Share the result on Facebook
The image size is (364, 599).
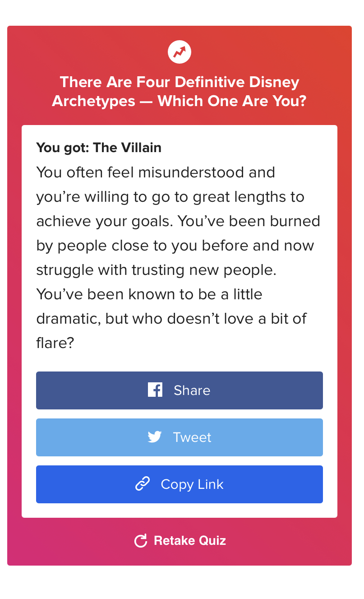click(x=180, y=390)
